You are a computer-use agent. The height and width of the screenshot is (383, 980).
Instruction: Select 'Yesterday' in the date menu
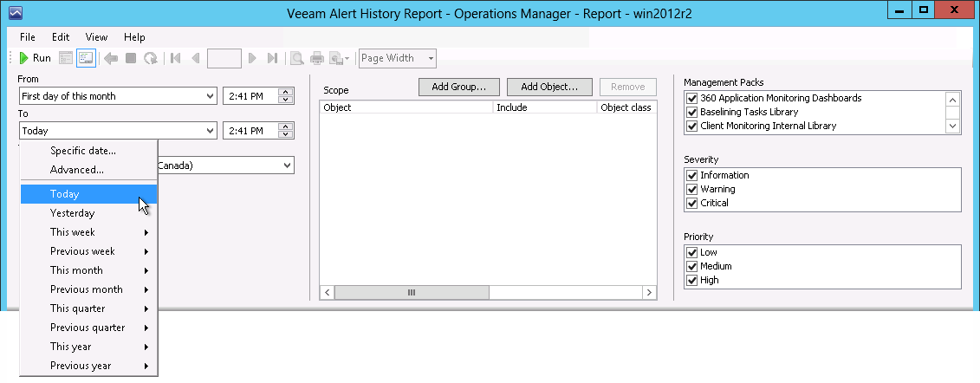[88, 213]
